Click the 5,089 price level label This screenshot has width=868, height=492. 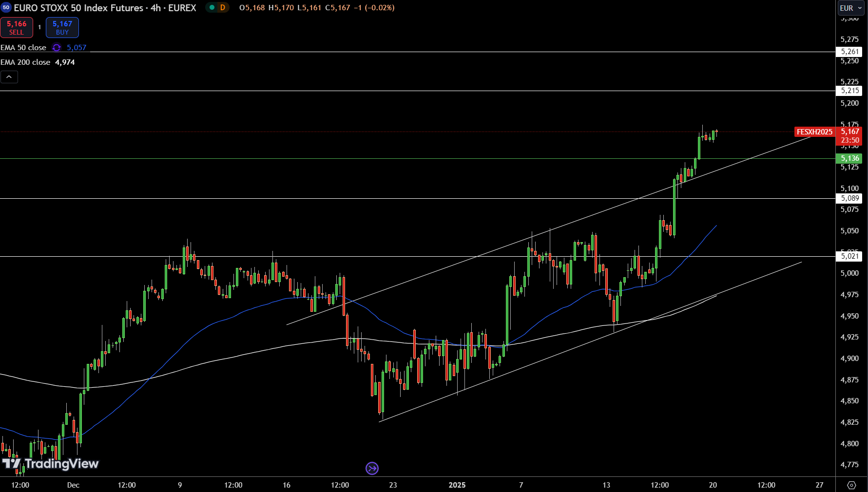pyautogui.click(x=849, y=198)
